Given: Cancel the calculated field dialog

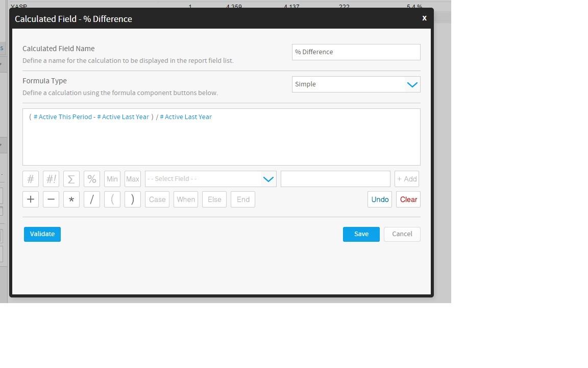Looking at the screenshot, I should 402,234.
